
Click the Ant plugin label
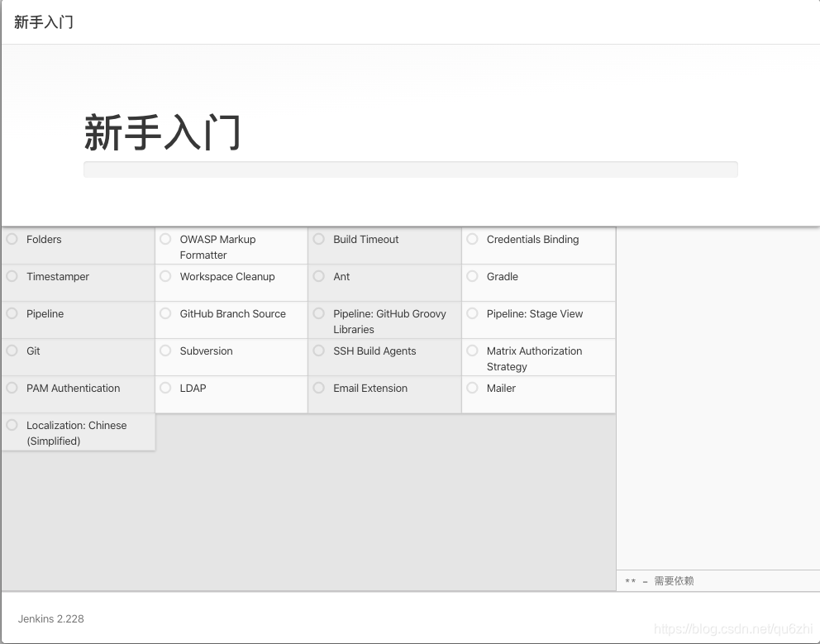click(341, 277)
